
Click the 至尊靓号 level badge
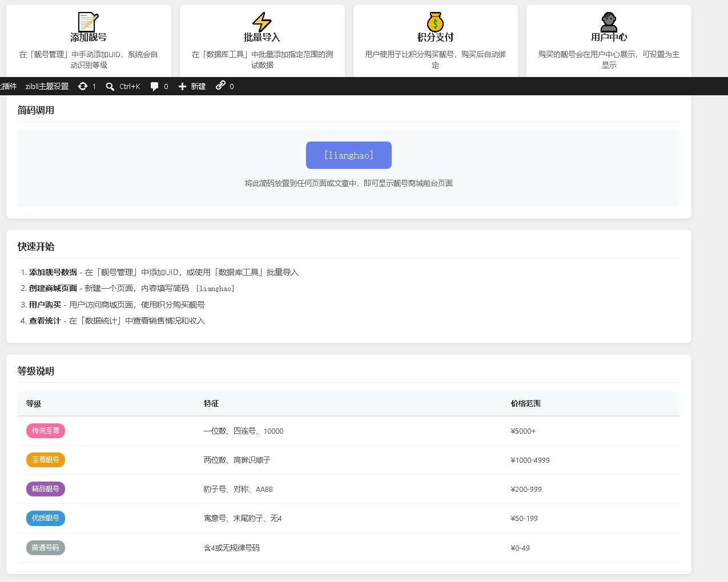click(46, 460)
